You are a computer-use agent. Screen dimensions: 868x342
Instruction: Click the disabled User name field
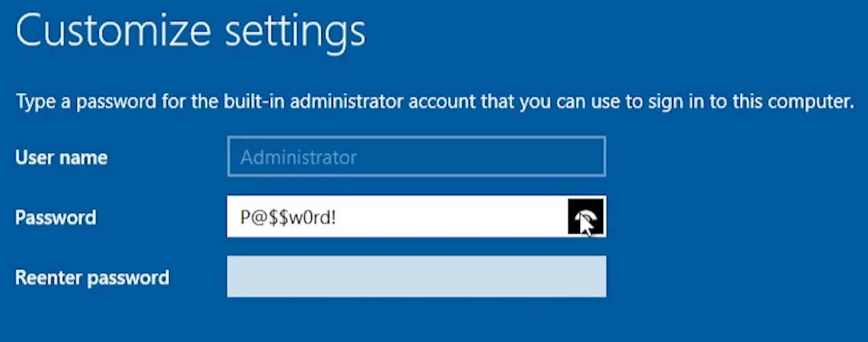[x=417, y=156]
